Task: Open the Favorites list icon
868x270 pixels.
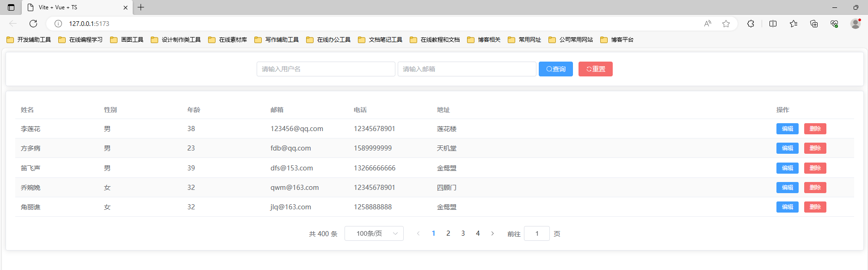Action: tap(794, 24)
